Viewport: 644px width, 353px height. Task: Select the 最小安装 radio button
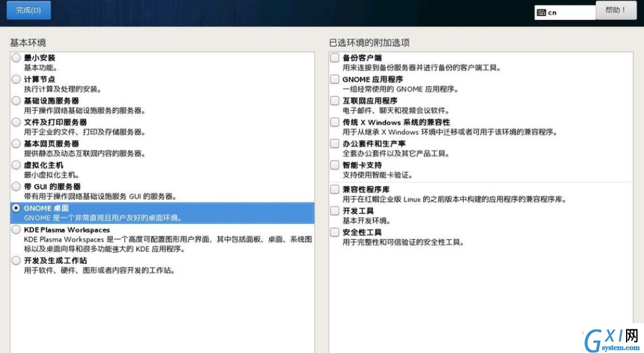pyautogui.click(x=16, y=58)
